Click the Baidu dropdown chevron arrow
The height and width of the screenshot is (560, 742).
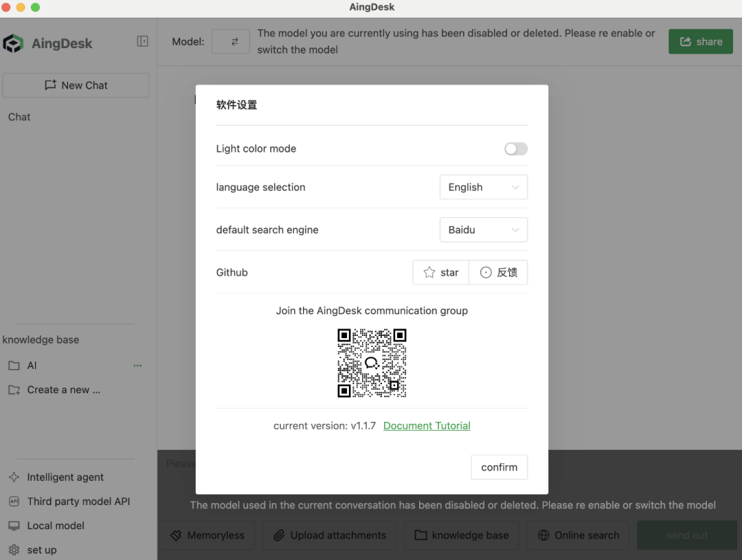coord(515,230)
